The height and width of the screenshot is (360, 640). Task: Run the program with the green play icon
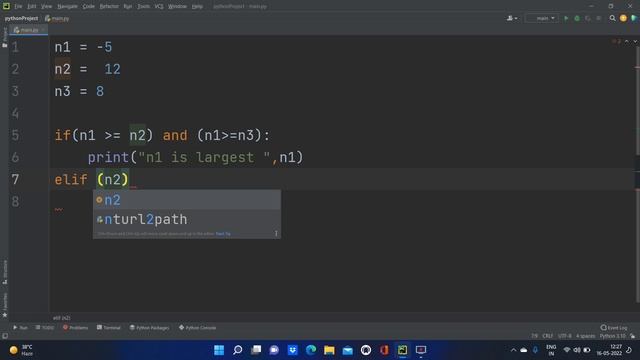tap(566, 18)
